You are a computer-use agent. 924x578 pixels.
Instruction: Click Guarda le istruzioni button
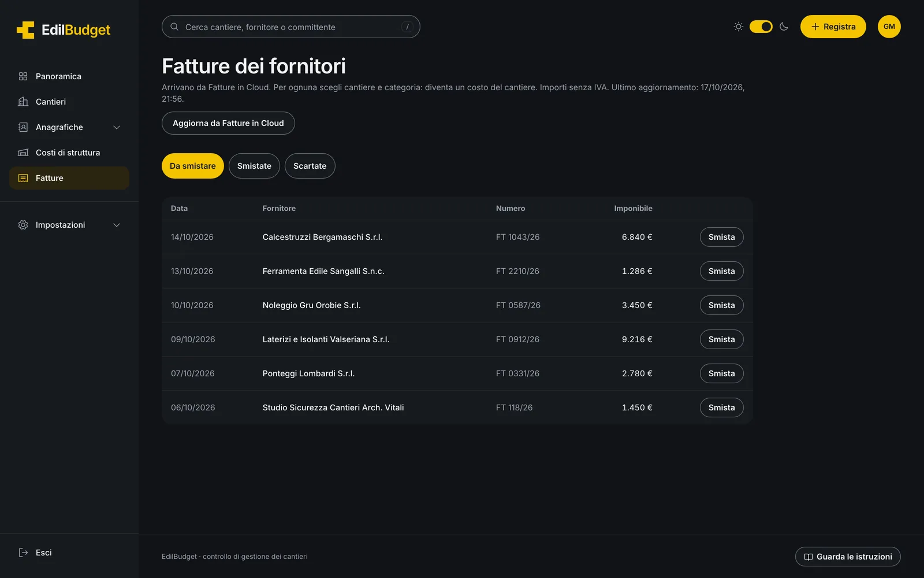[848, 557]
